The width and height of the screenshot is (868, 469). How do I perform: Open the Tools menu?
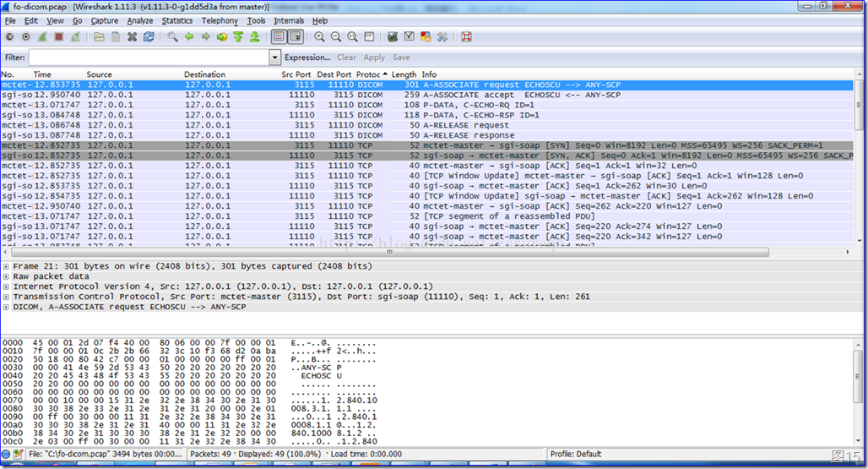click(x=256, y=20)
